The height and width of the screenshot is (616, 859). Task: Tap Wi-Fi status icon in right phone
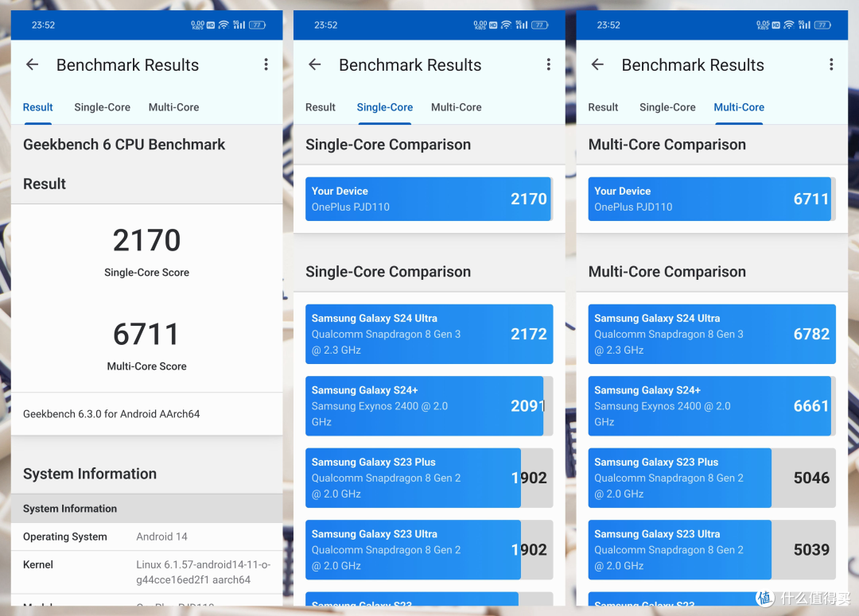tap(789, 25)
